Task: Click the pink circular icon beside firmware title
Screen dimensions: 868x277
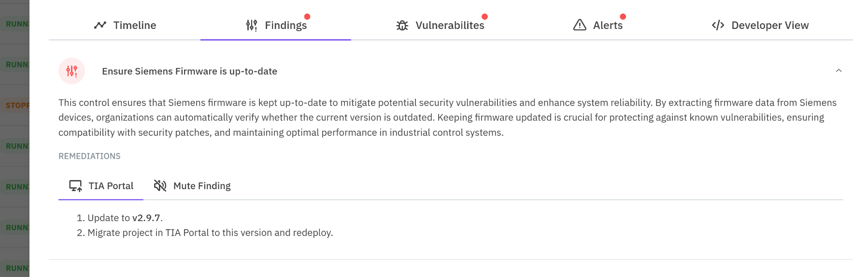Action: (x=71, y=71)
